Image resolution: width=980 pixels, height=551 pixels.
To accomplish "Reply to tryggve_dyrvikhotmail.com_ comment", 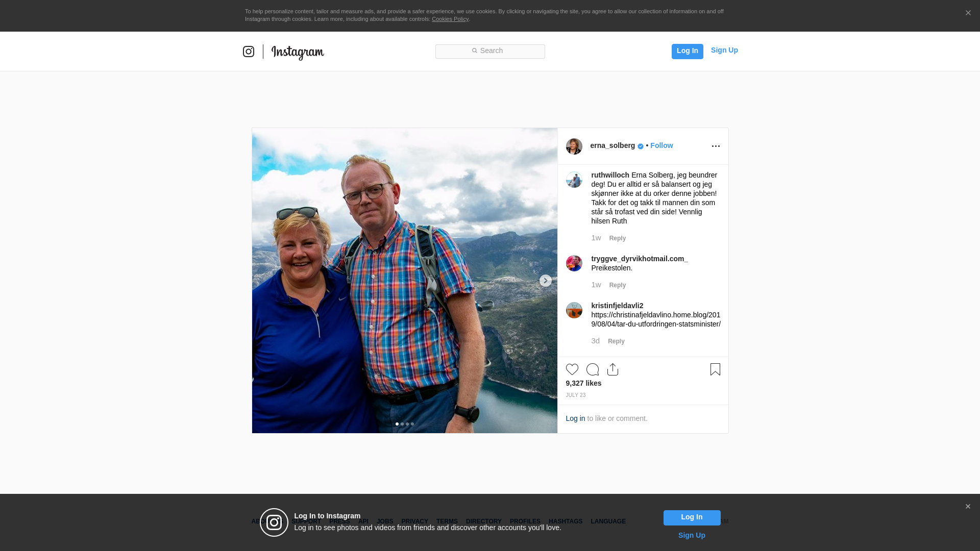I will tap(618, 285).
